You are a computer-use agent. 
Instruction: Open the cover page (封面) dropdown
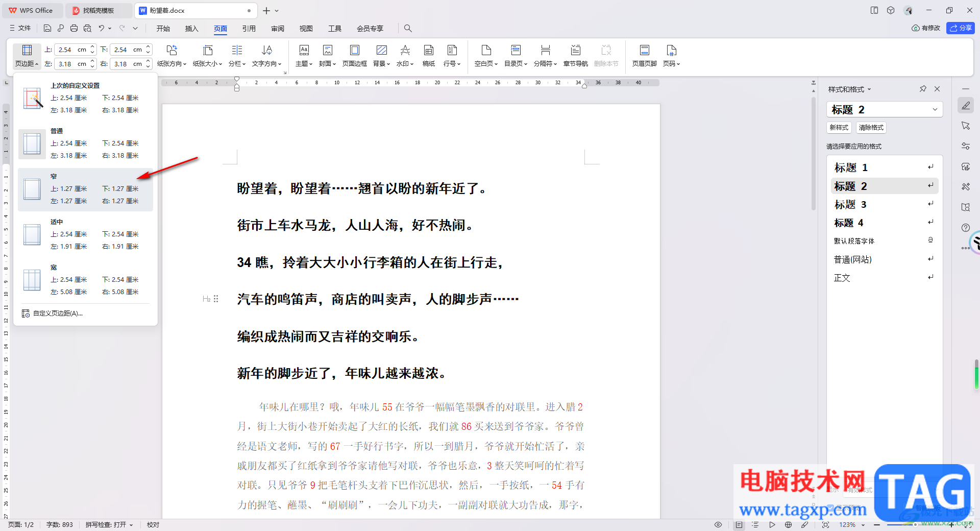(328, 56)
